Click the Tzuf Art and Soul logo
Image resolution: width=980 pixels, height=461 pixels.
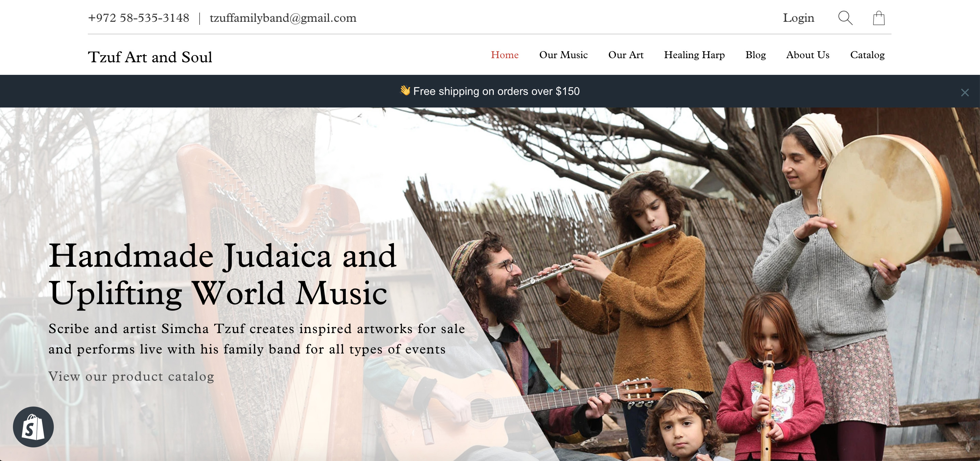tap(150, 57)
